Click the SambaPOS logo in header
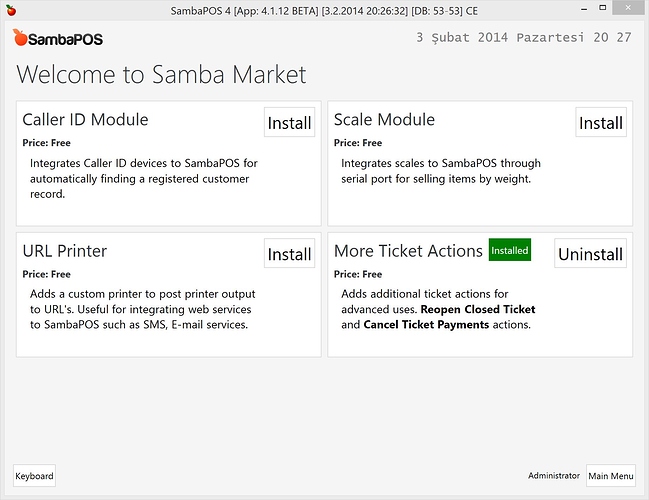649x500 pixels. coord(58,39)
